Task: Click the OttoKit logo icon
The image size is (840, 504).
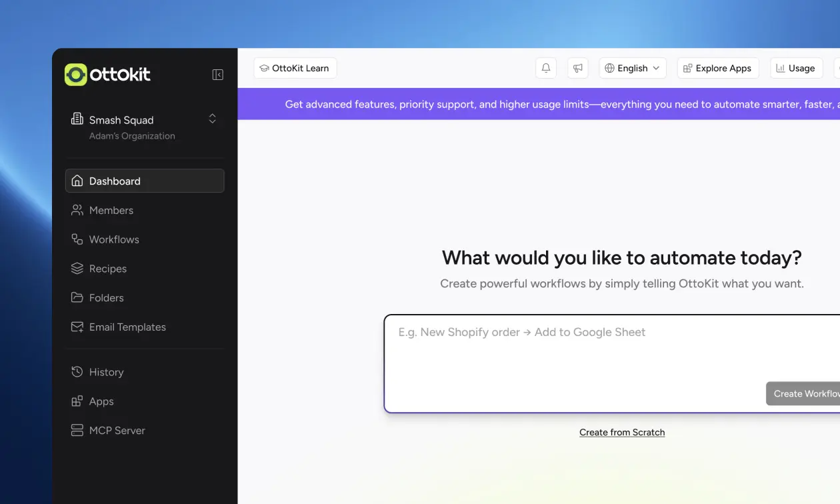Action: coord(76,75)
